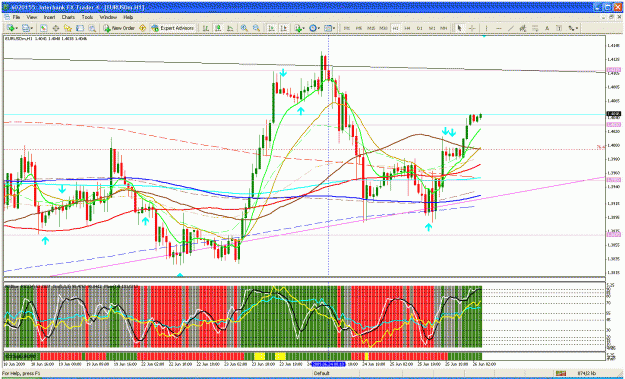Select the Text Label tool

point(559,28)
